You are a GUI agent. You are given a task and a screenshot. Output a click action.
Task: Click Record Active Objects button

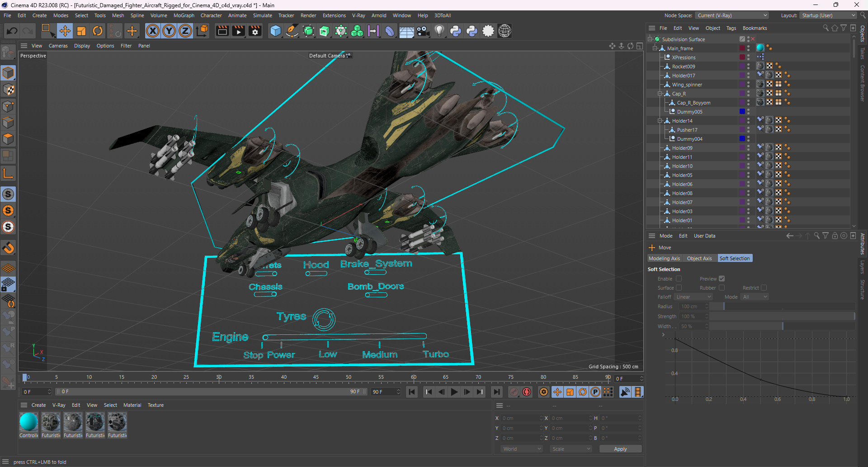click(514, 392)
